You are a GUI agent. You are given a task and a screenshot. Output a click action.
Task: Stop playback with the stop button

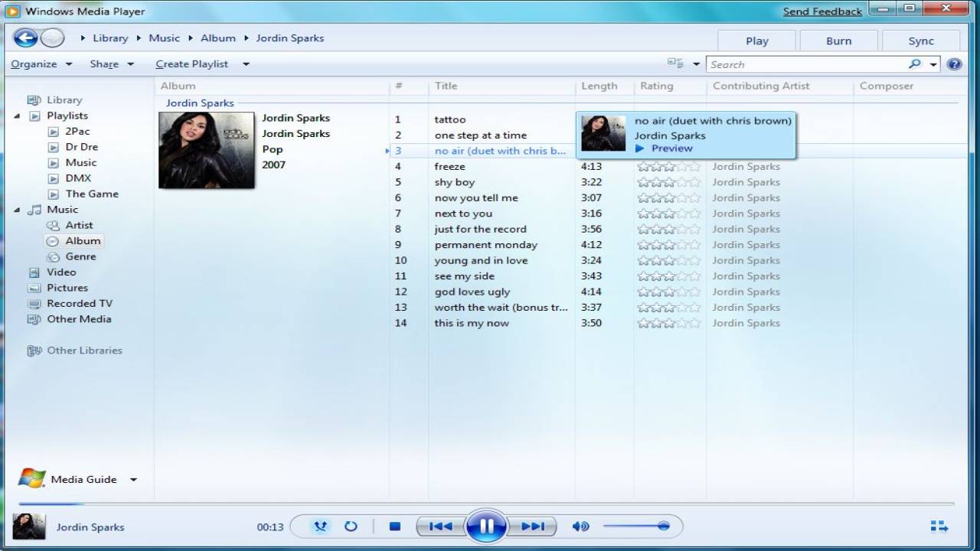click(x=395, y=527)
